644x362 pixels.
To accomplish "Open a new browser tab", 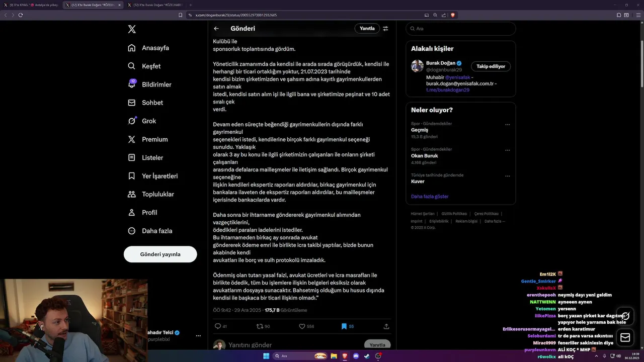I will pyautogui.click(x=191, y=5).
